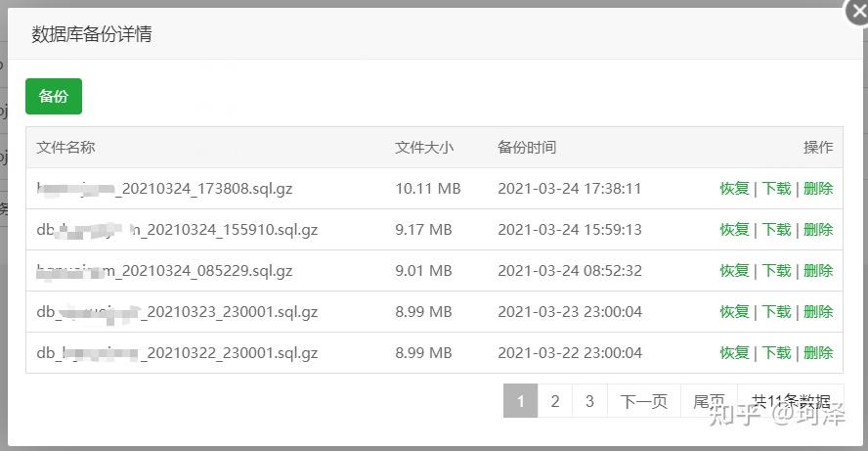Go to page 2 of backups

click(x=555, y=401)
